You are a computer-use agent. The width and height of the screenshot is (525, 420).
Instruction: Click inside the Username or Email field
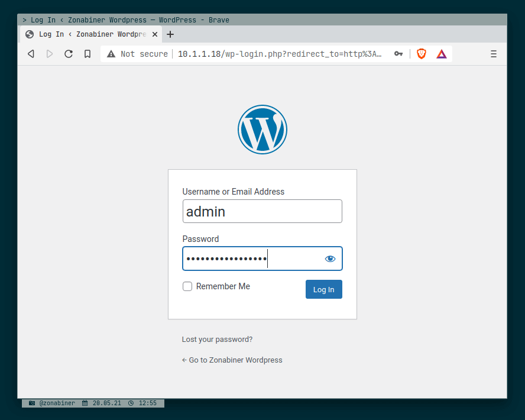click(x=262, y=211)
